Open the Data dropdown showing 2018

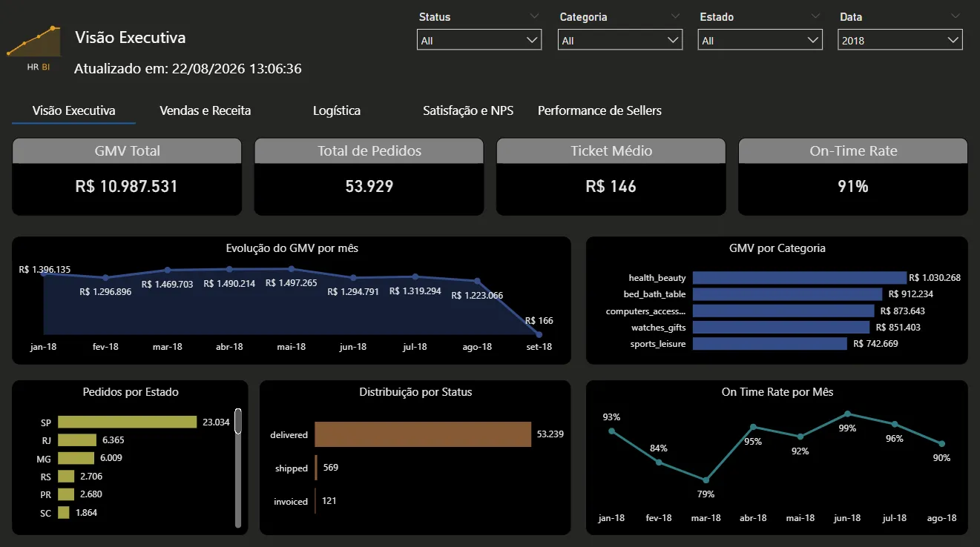(x=900, y=40)
